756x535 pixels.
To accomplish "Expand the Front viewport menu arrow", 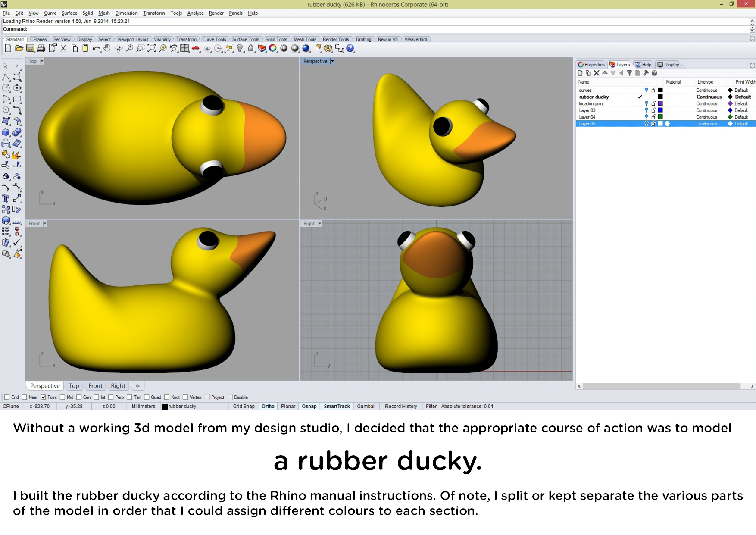I will coord(45,223).
